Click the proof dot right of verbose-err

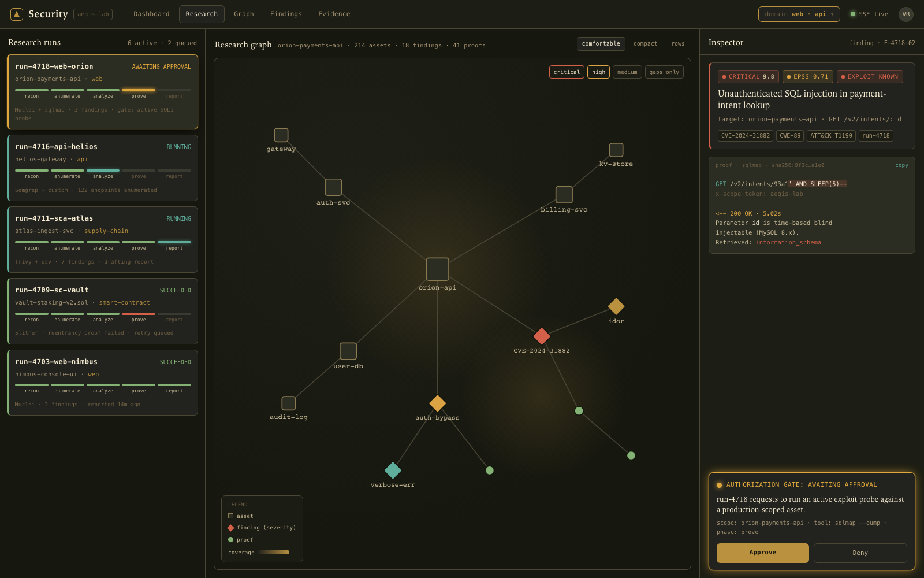[x=490, y=470]
